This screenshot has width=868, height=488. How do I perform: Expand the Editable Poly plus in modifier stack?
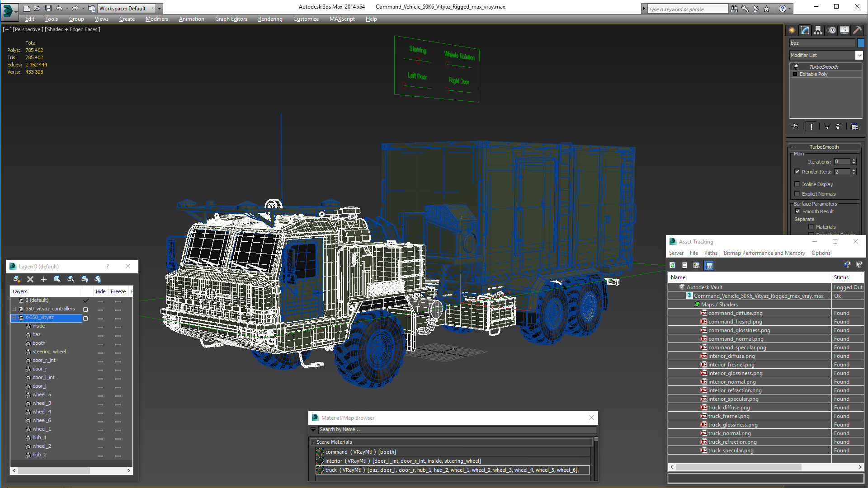pos(795,74)
